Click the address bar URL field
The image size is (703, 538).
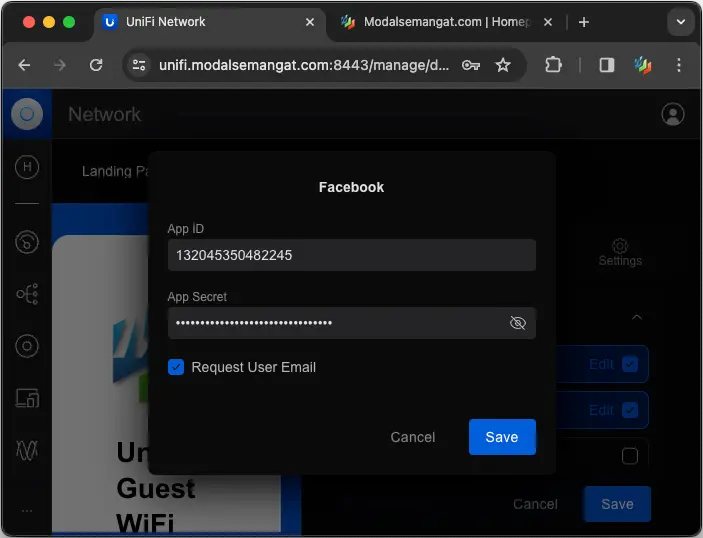[x=304, y=65]
